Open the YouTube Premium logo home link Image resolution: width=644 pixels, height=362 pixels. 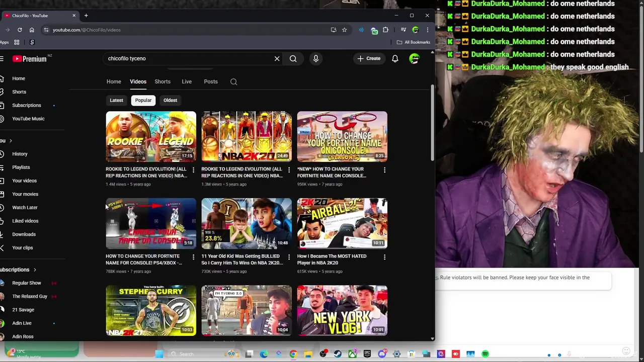point(30,59)
